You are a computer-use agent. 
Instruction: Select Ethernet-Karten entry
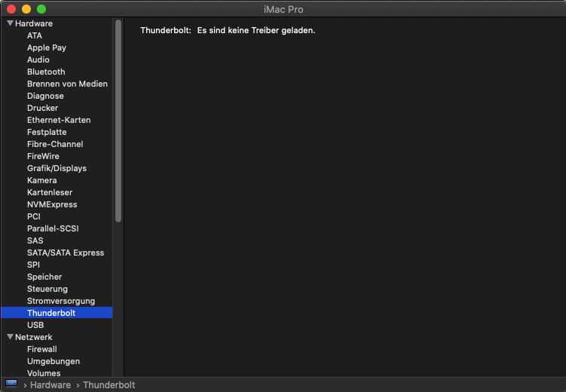click(59, 120)
